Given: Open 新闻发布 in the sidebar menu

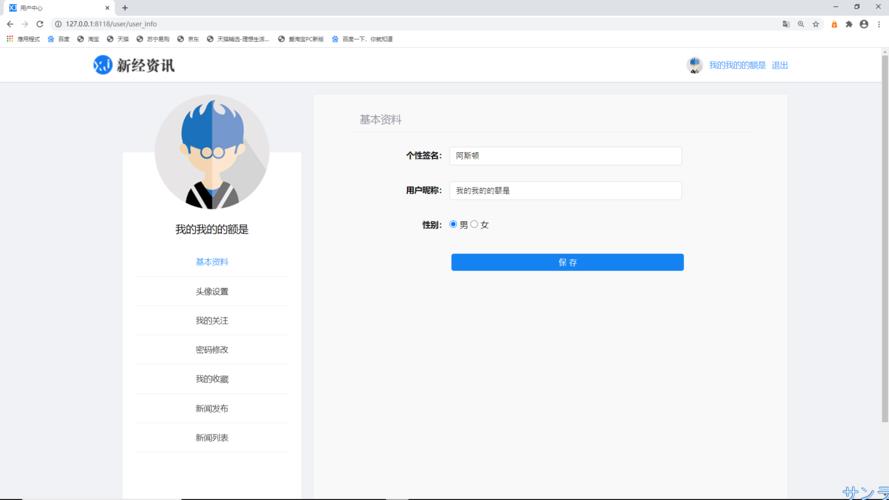Looking at the screenshot, I should pyautogui.click(x=211, y=408).
